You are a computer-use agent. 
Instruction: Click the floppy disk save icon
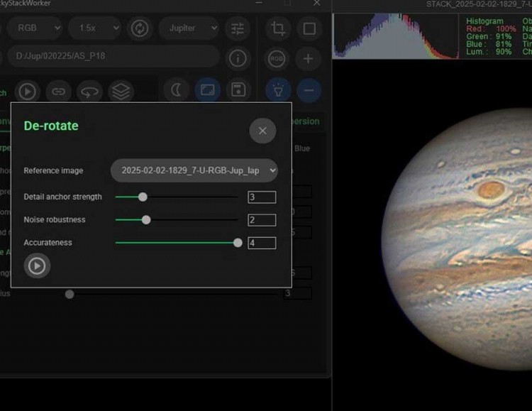238,90
